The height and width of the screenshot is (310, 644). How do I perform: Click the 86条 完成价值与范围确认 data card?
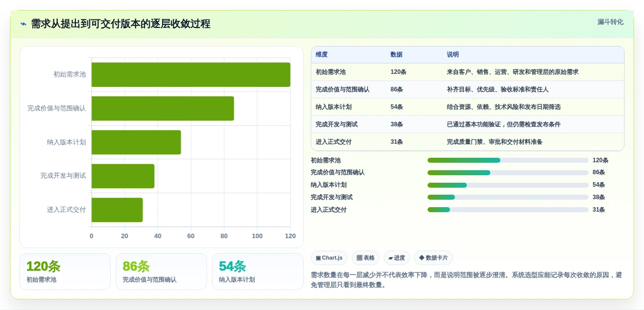click(x=161, y=272)
